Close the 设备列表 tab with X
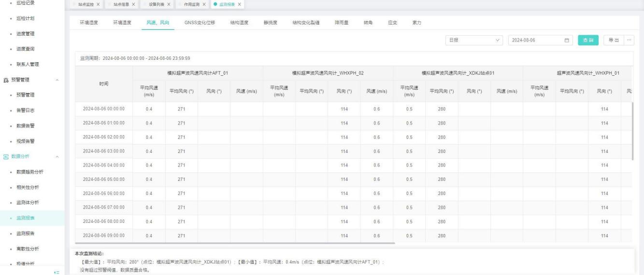The height and width of the screenshot is (275, 644). [168, 4]
